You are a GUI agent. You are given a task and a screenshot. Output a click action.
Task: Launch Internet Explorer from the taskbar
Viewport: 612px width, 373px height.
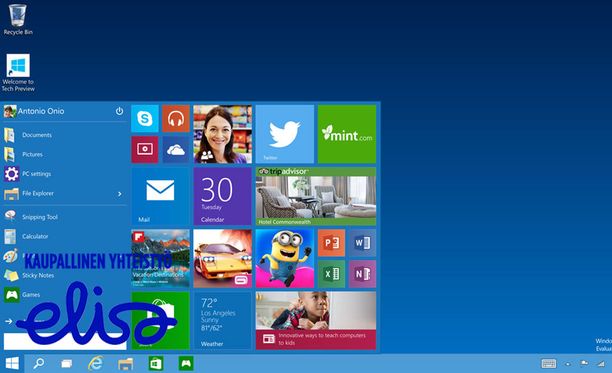(x=96, y=363)
